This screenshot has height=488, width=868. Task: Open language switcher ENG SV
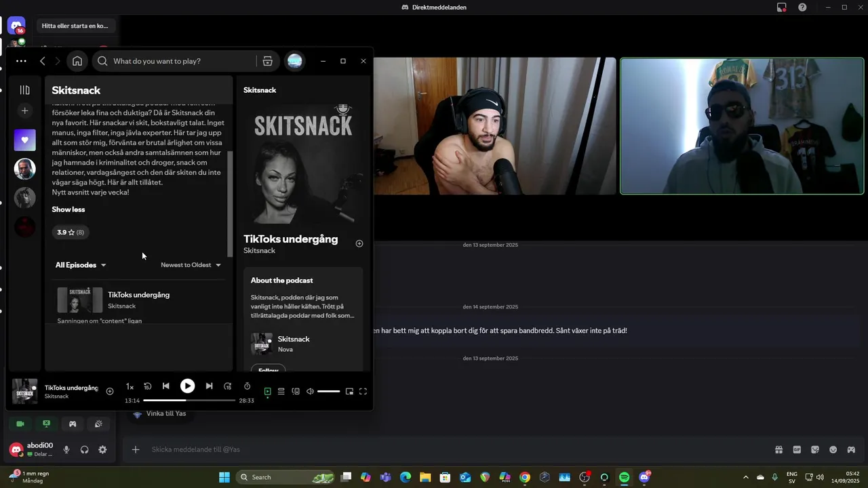click(791, 477)
